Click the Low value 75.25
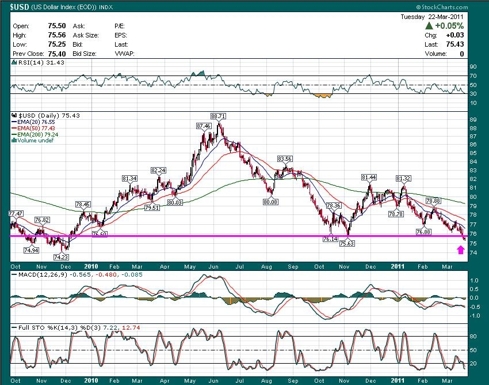The height and width of the screenshot is (385, 489). coord(57,44)
